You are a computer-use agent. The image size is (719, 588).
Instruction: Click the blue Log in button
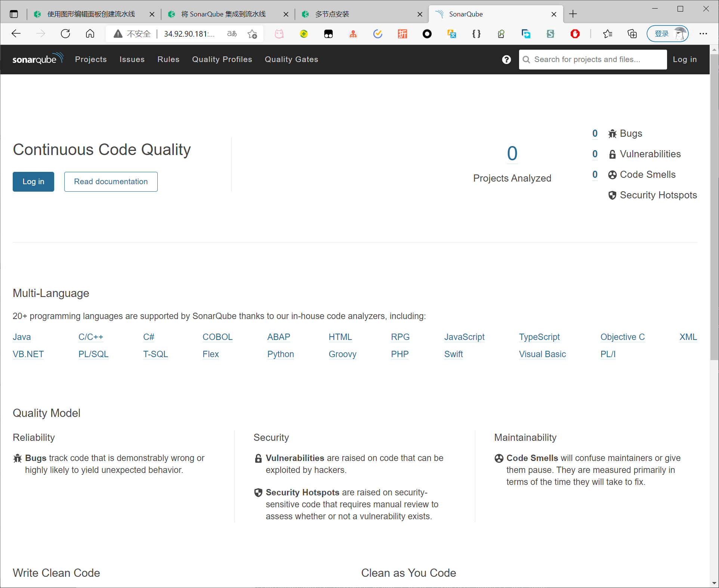tap(33, 182)
